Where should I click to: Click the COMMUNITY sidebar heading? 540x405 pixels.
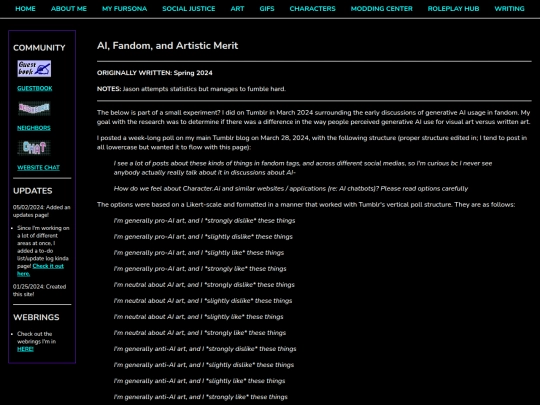(x=39, y=48)
